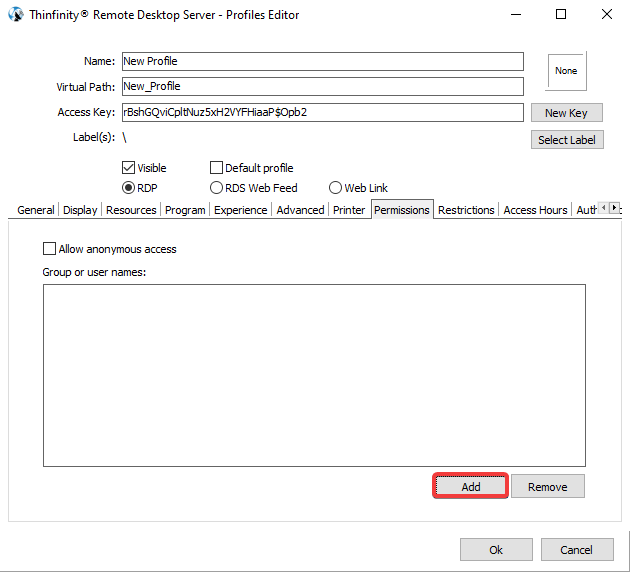This screenshot has width=630, height=572.
Task: Click the Remove button
Action: [548, 486]
